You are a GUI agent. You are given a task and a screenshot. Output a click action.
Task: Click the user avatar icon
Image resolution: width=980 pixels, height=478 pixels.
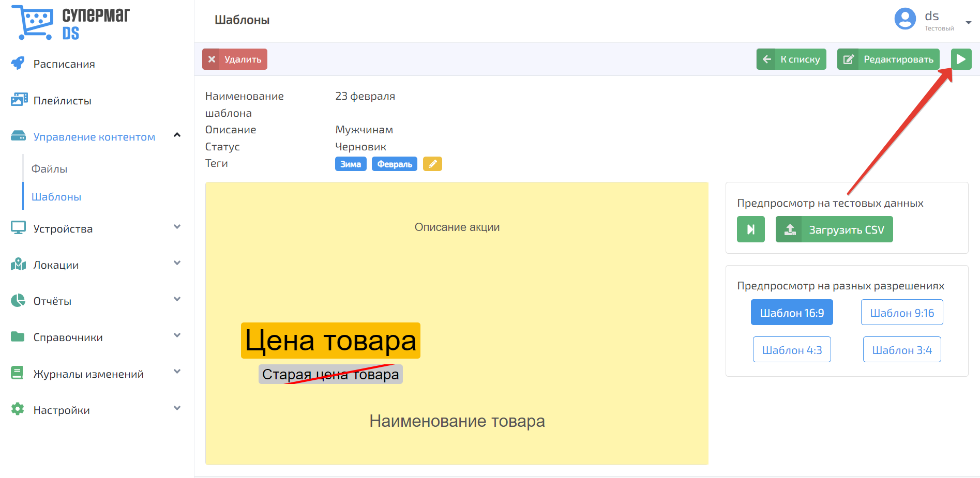[904, 20]
